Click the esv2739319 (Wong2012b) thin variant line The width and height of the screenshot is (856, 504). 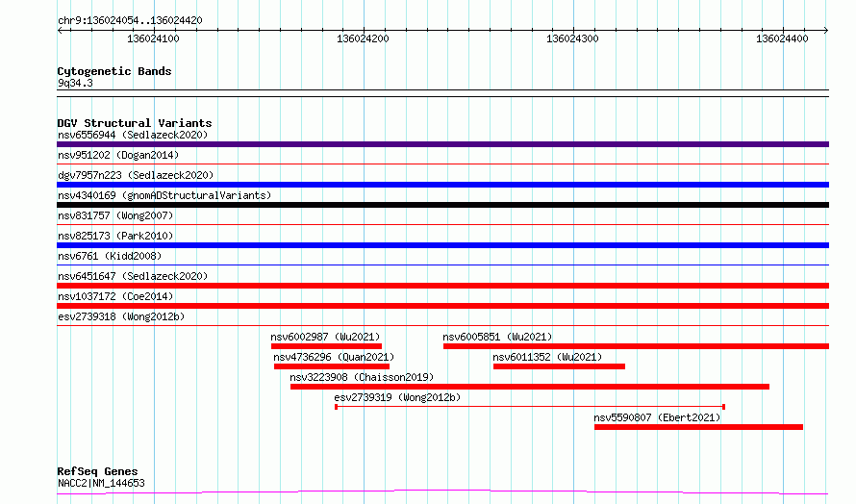530,407
